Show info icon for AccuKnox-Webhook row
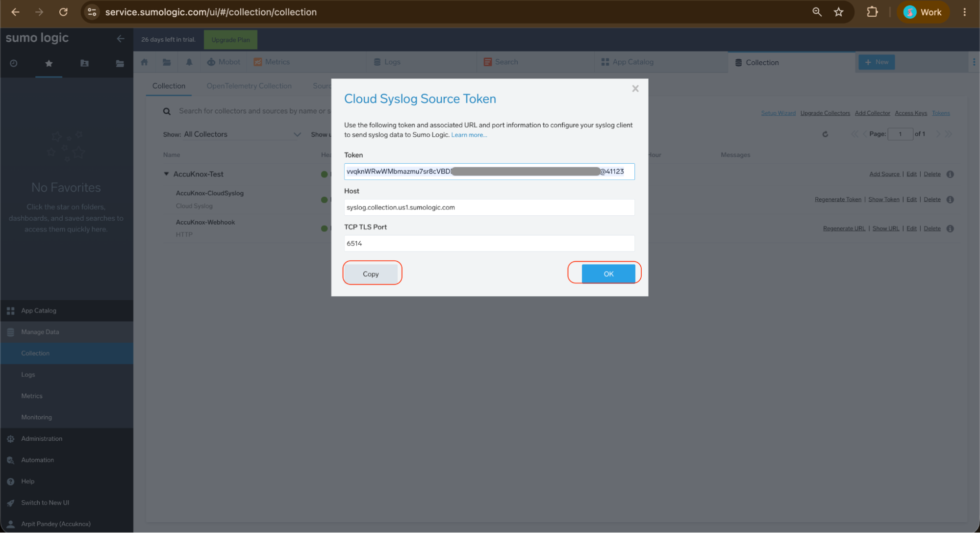Image resolution: width=980 pixels, height=533 pixels. coord(950,228)
